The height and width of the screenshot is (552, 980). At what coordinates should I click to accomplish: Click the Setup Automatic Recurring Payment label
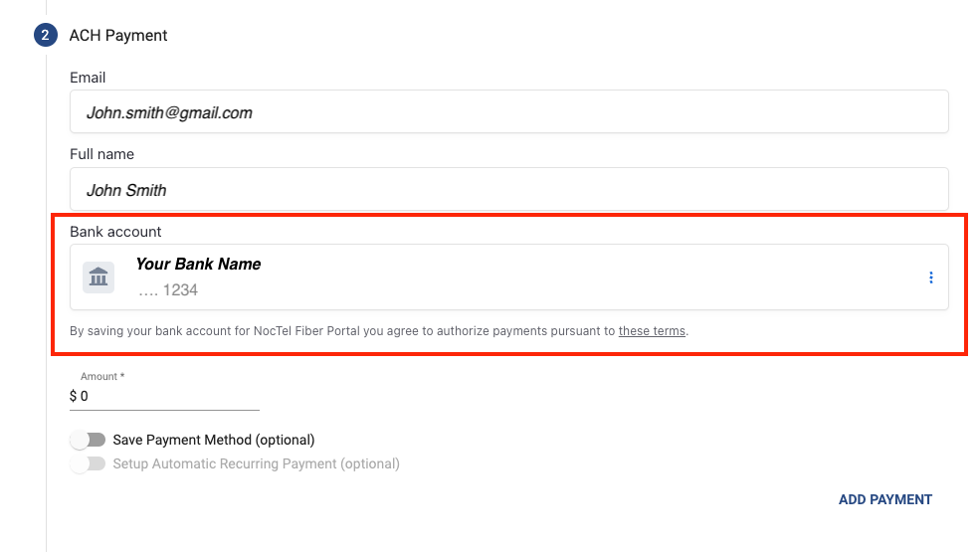[x=256, y=463]
